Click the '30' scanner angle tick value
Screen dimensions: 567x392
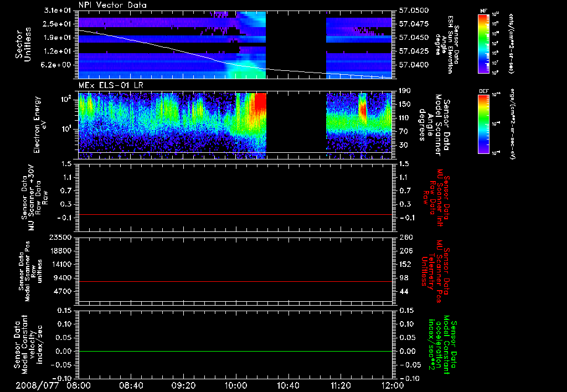coord(404,145)
